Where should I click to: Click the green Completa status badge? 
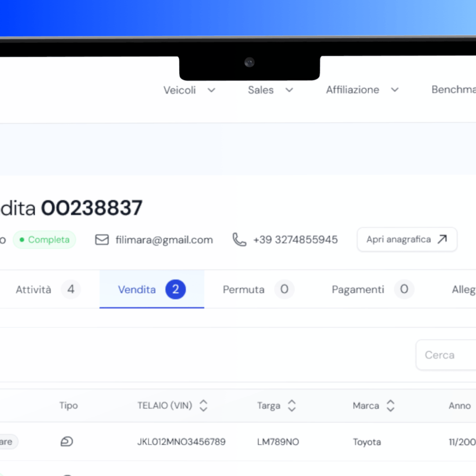pyautogui.click(x=44, y=239)
